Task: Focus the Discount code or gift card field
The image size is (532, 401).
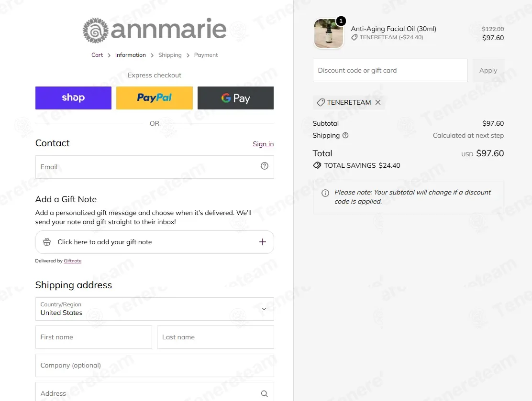Action: click(x=390, y=71)
